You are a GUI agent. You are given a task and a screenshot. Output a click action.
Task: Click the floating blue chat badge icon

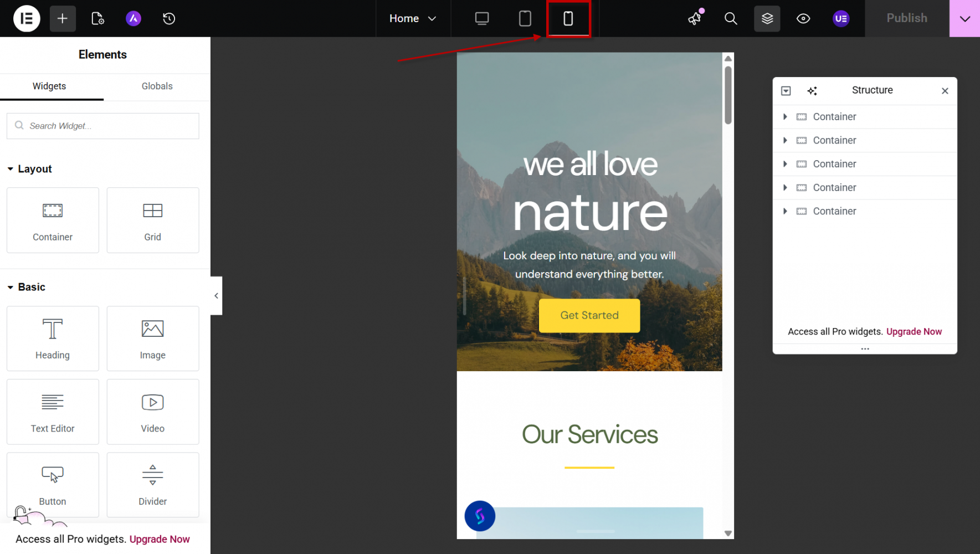(x=480, y=516)
